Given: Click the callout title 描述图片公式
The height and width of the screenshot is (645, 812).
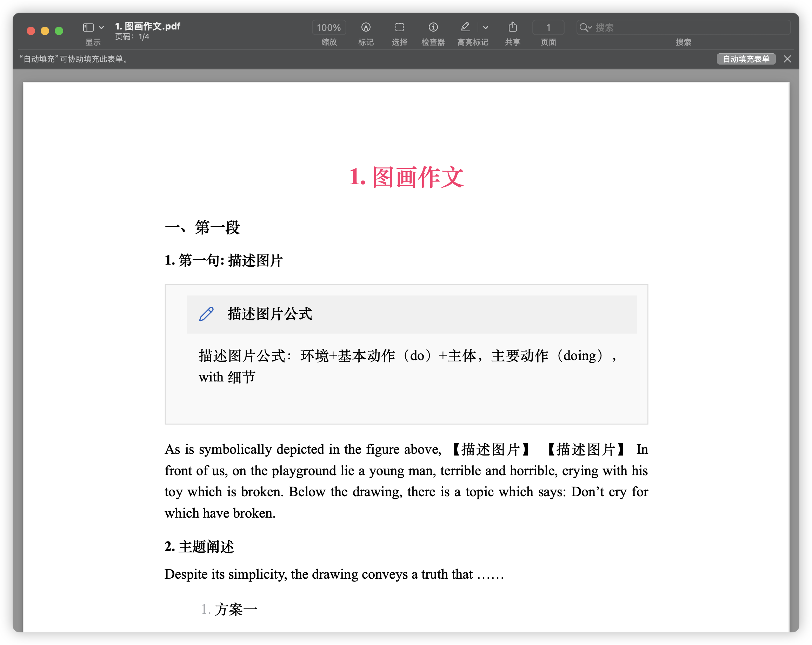Looking at the screenshot, I should [269, 314].
